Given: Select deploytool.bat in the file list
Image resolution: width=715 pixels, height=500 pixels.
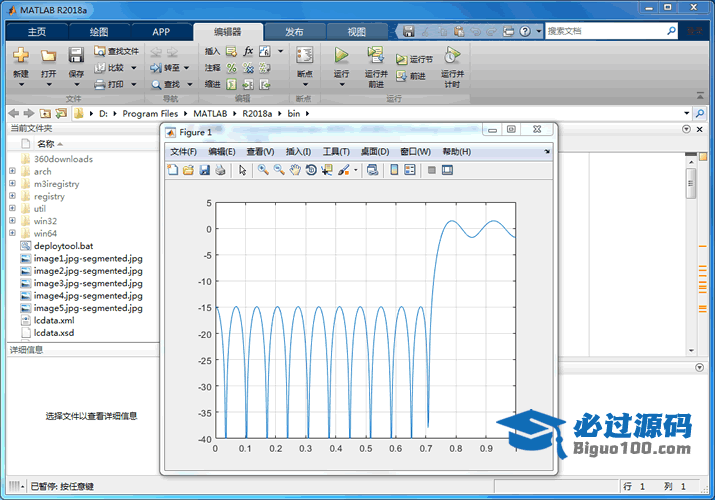Looking at the screenshot, I should click(63, 245).
